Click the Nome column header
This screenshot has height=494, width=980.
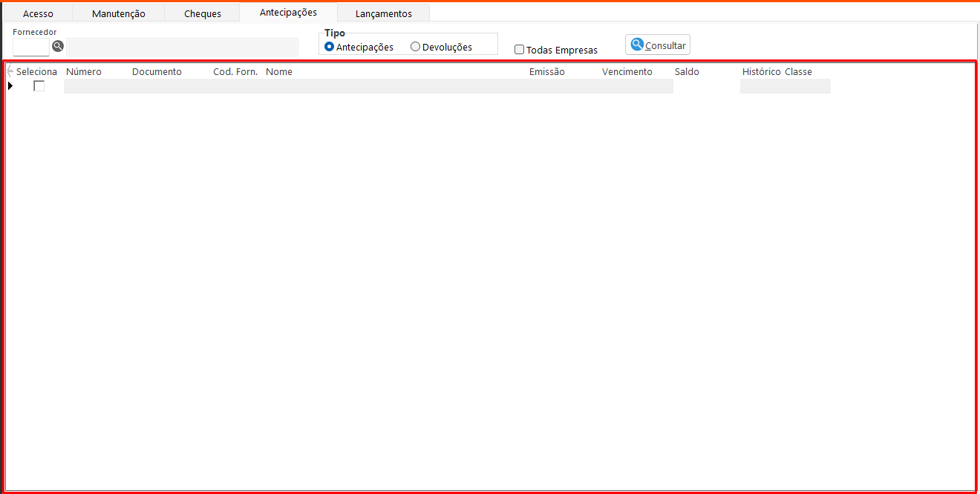(x=279, y=72)
